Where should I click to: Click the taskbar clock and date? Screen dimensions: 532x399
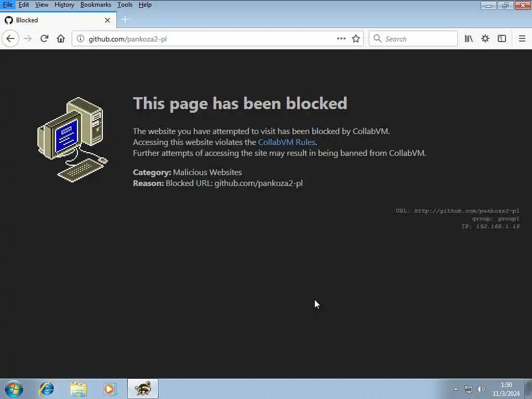506,389
